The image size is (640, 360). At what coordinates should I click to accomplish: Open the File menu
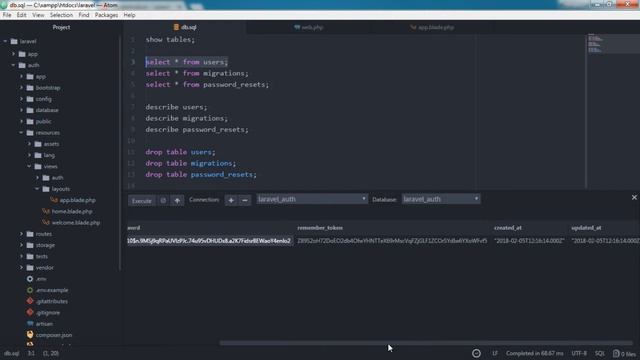point(7,15)
